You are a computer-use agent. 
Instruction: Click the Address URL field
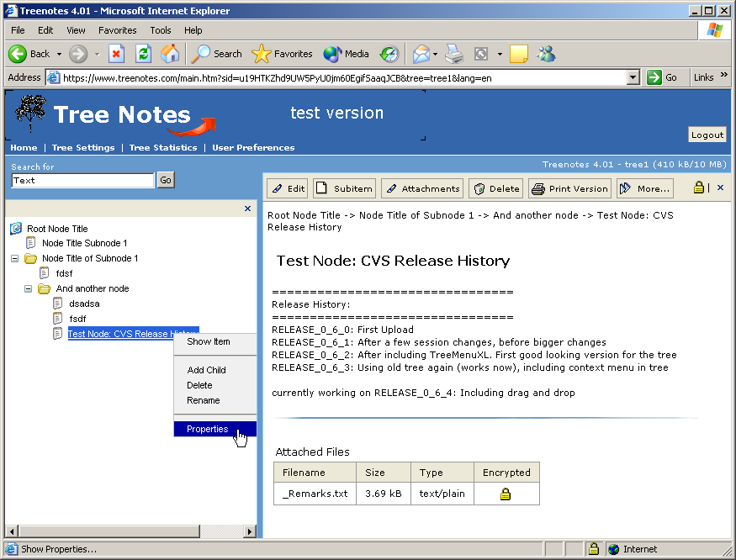[x=344, y=78]
